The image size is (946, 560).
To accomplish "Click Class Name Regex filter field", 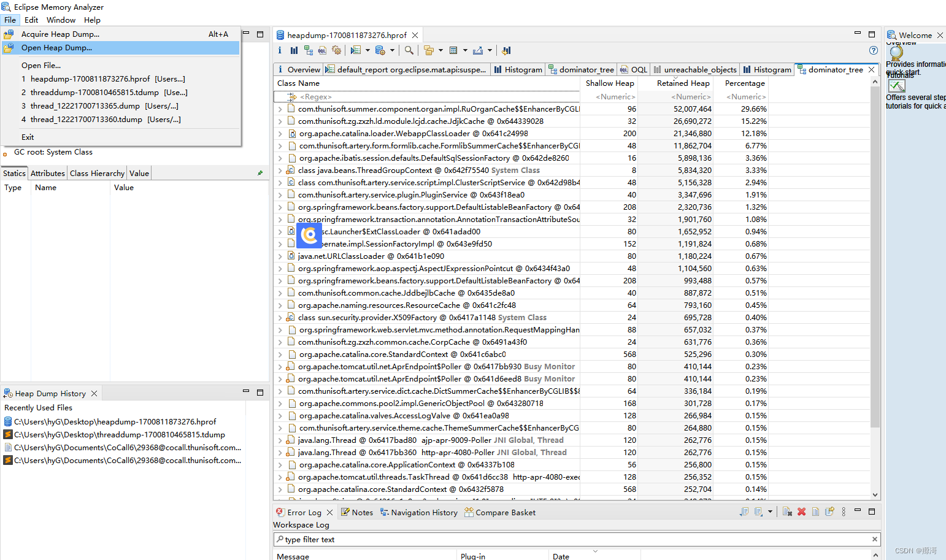I will pos(426,96).
